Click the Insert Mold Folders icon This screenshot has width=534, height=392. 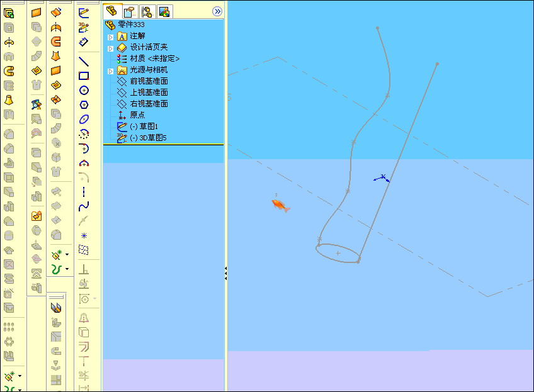coord(37,216)
